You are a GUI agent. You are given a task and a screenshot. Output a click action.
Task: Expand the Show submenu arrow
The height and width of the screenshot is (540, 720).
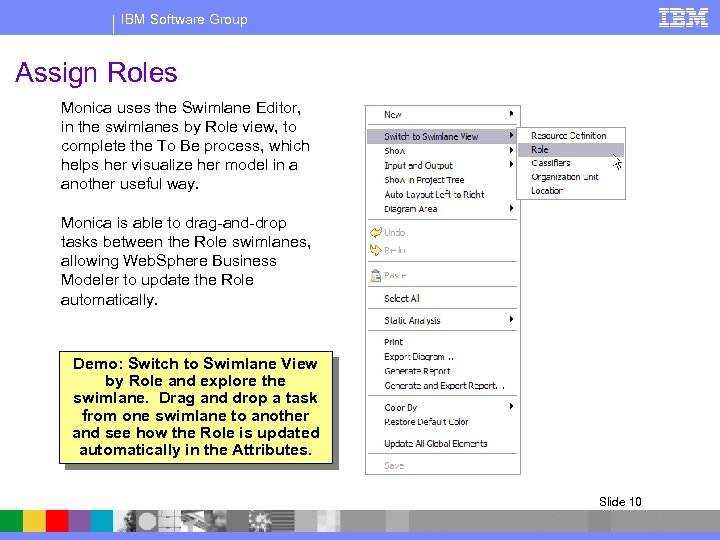click(512, 150)
